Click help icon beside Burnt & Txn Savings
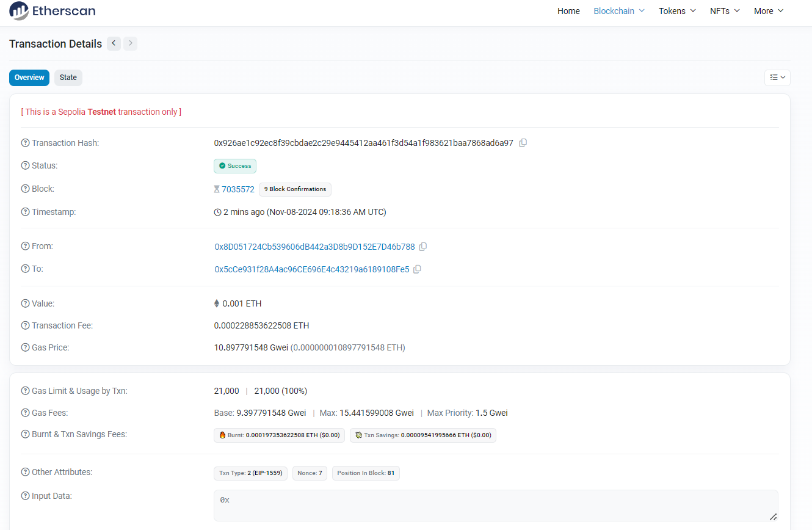This screenshot has width=812, height=530. click(x=25, y=434)
